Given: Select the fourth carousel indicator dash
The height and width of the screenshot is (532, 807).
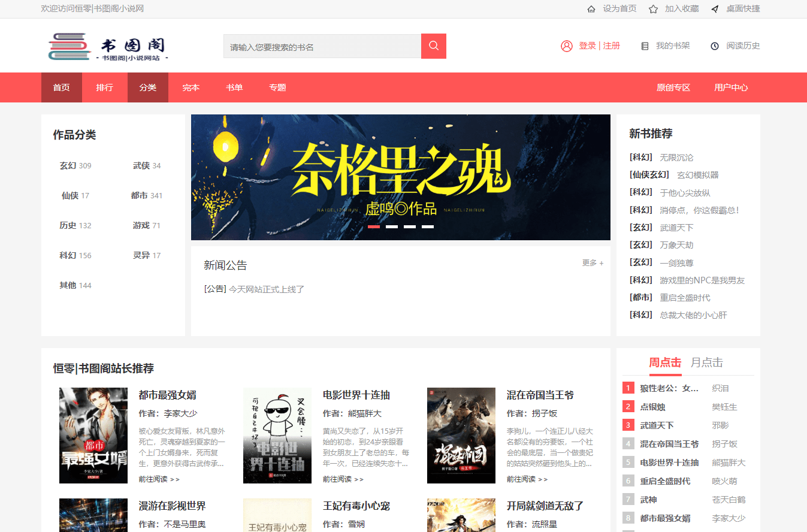Looking at the screenshot, I should tap(428, 227).
